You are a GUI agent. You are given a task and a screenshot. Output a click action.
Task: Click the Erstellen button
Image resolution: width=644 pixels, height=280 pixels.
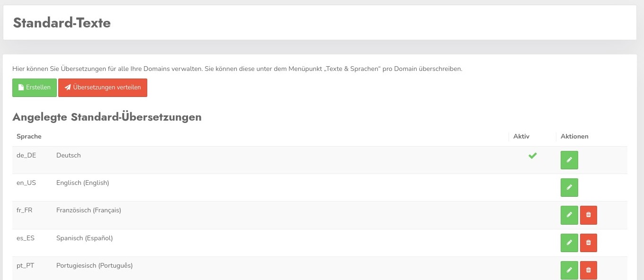click(x=35, y=87)
